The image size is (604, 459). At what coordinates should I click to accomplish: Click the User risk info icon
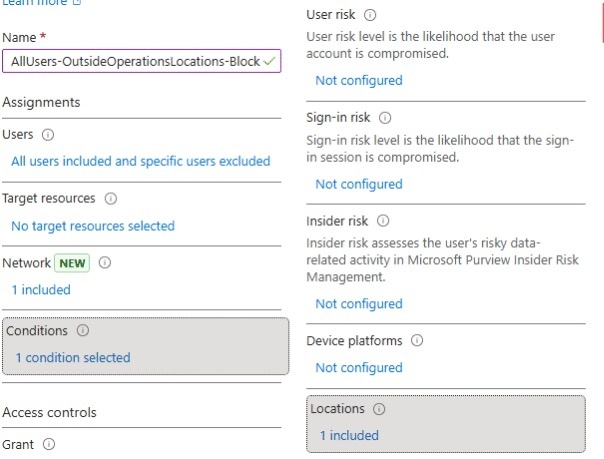pyautogui.click(x=370, y=16)
